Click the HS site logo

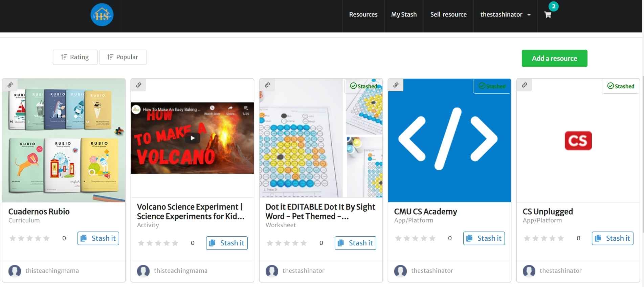[x=102, y=15]
